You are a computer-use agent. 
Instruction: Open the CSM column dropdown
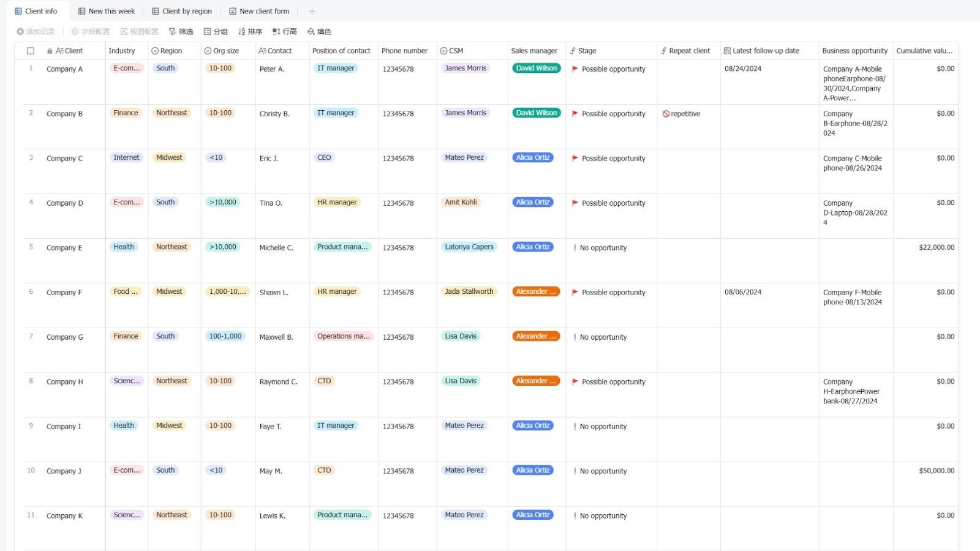tap(443, 51)
